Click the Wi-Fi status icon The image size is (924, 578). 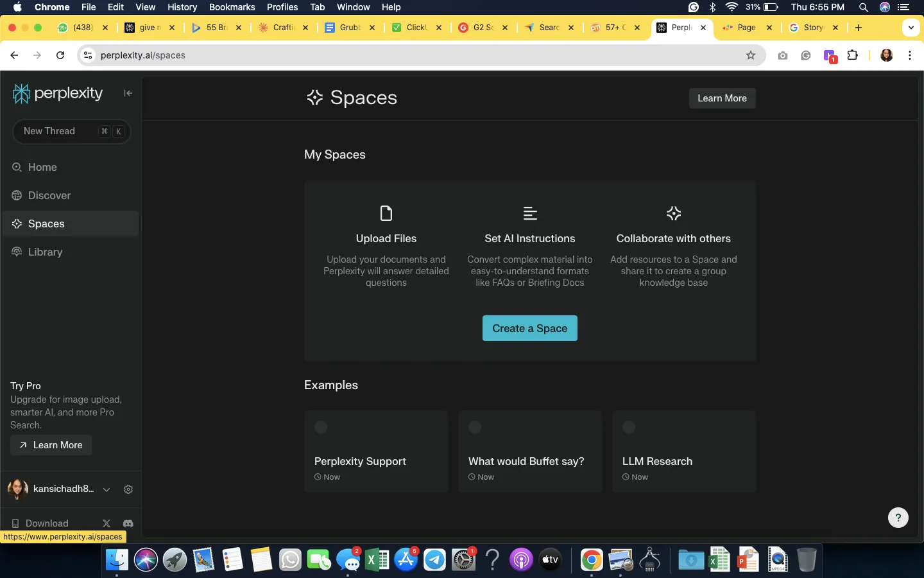click(732, 7)
